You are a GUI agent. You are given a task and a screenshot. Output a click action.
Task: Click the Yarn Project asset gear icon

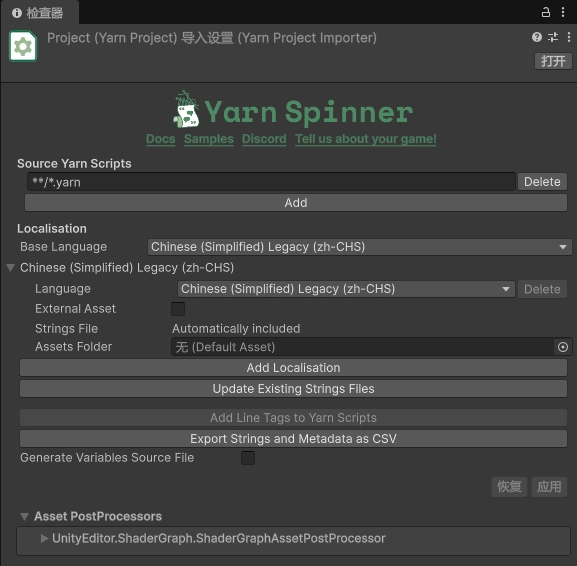[23, 46]
